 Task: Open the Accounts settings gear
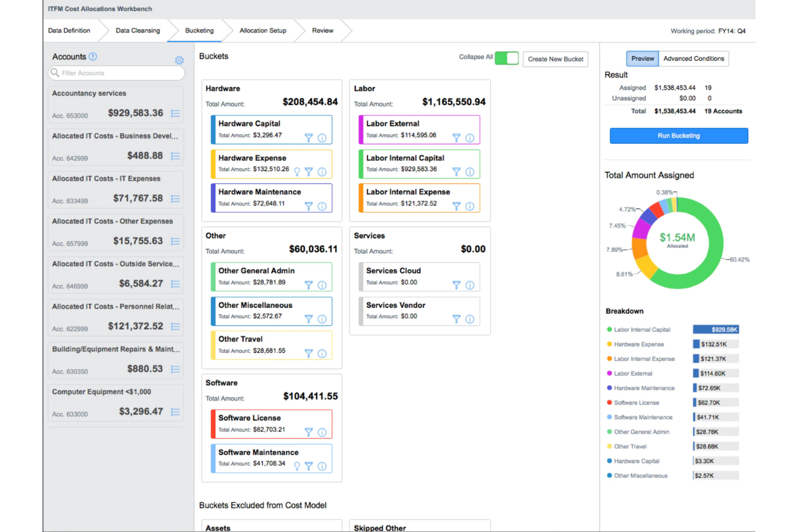(x=180, y=60)
